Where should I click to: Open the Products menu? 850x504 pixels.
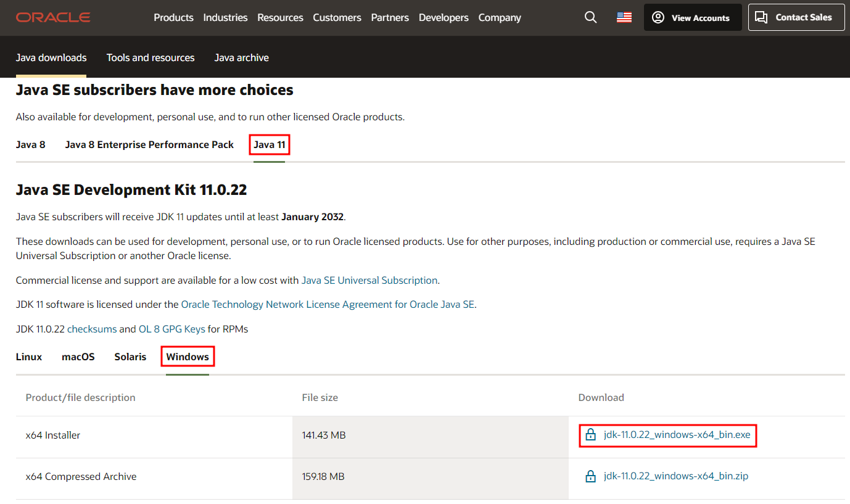[x=173, y=17]
